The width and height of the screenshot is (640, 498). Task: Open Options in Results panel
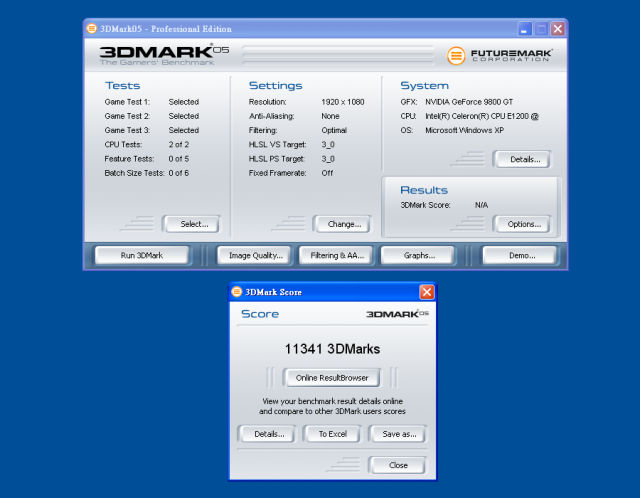tap(523, 224)
